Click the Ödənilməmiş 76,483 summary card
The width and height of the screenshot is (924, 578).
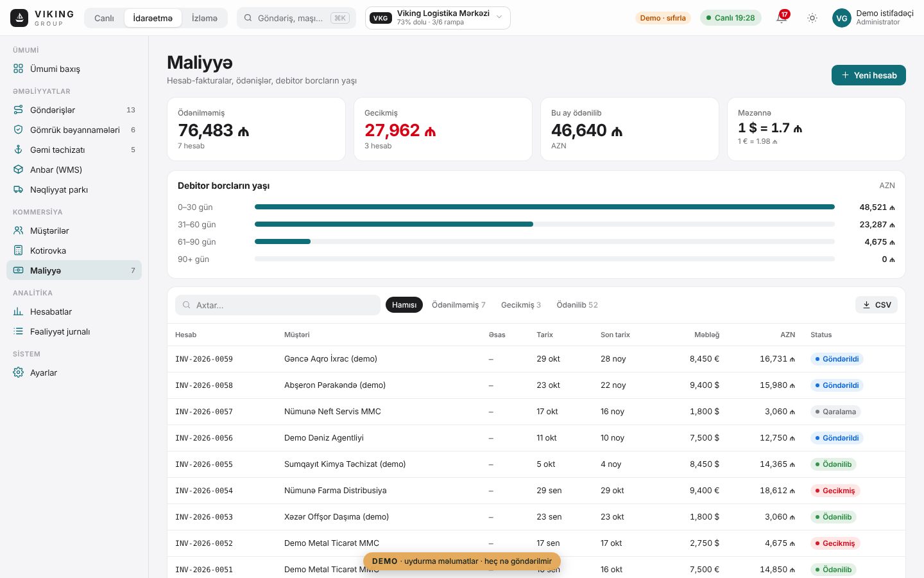pos(256,129)
